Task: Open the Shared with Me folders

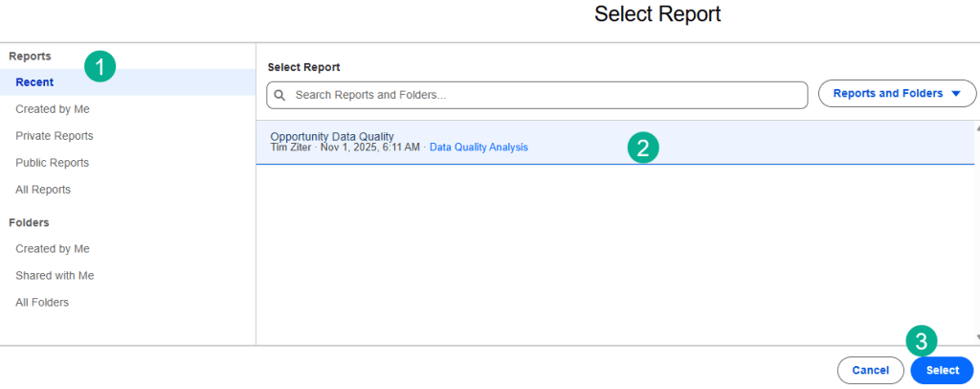Action: click(55, 276)
